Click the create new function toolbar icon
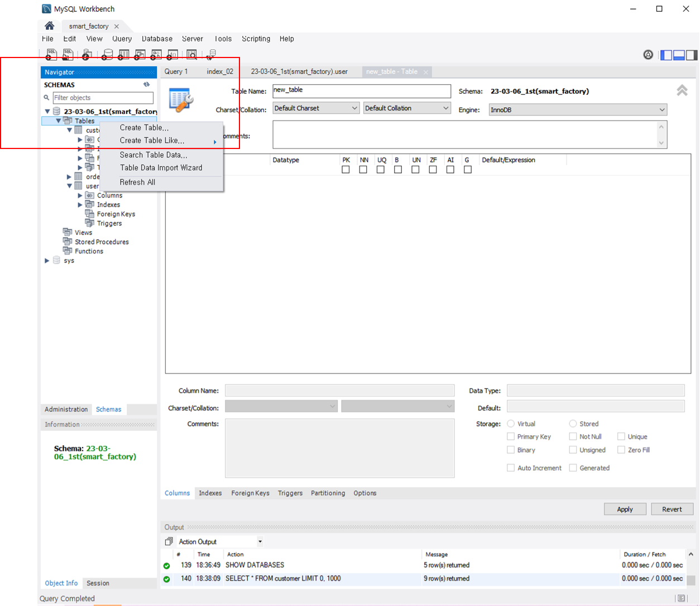This screenshot has height=606, width=700. pyautogui.click(x=172, y=54)
